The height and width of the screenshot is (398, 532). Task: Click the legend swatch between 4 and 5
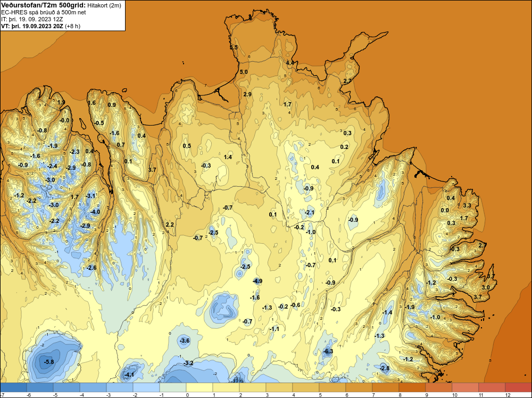306,387
